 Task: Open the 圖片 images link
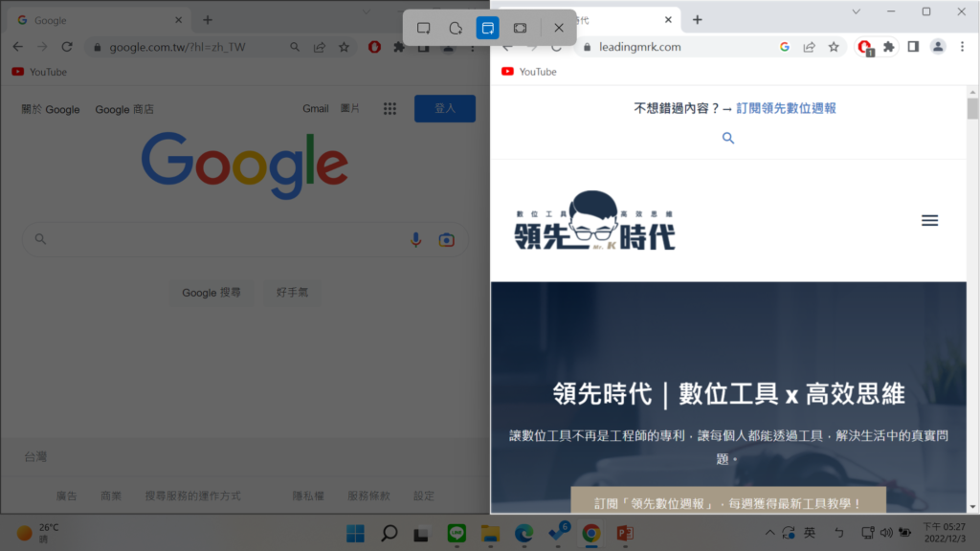coord(350,109)
